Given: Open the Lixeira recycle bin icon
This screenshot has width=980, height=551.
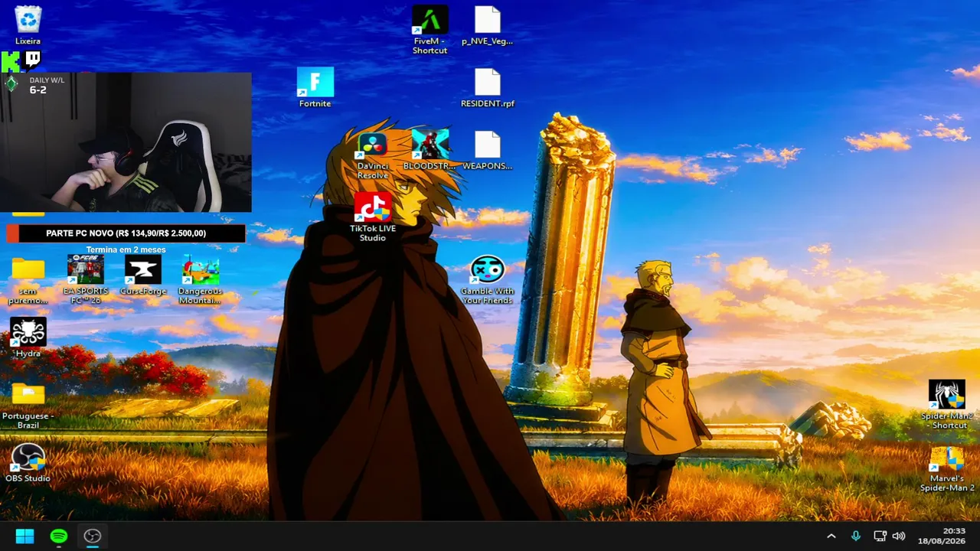Looking at the screenshot, I should coord(28,24).
